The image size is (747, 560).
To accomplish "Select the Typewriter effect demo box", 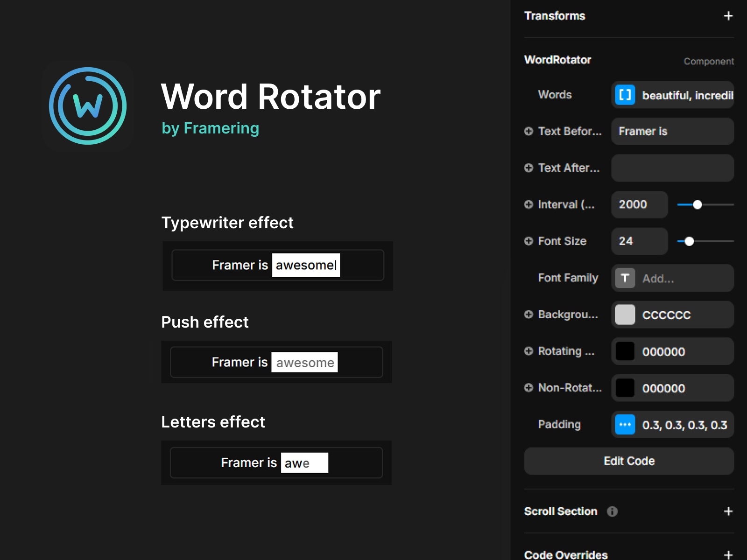I will tap(278, 266).
